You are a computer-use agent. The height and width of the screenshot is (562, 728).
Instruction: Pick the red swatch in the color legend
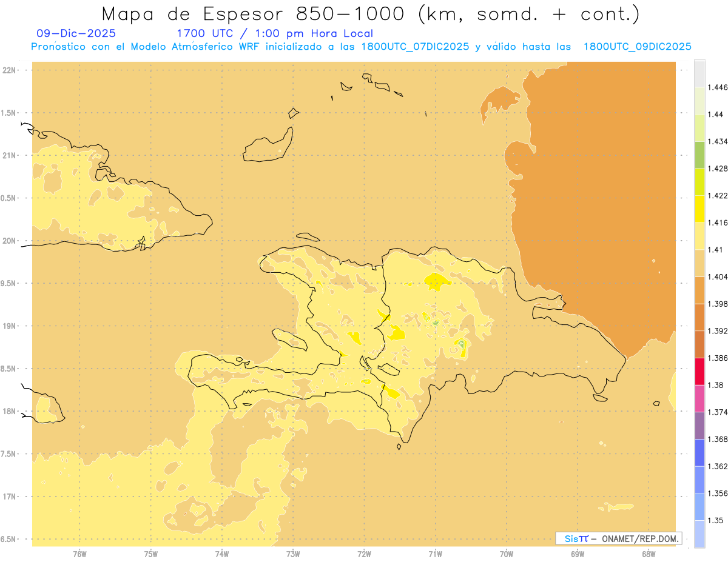click(x=699, y=371)
